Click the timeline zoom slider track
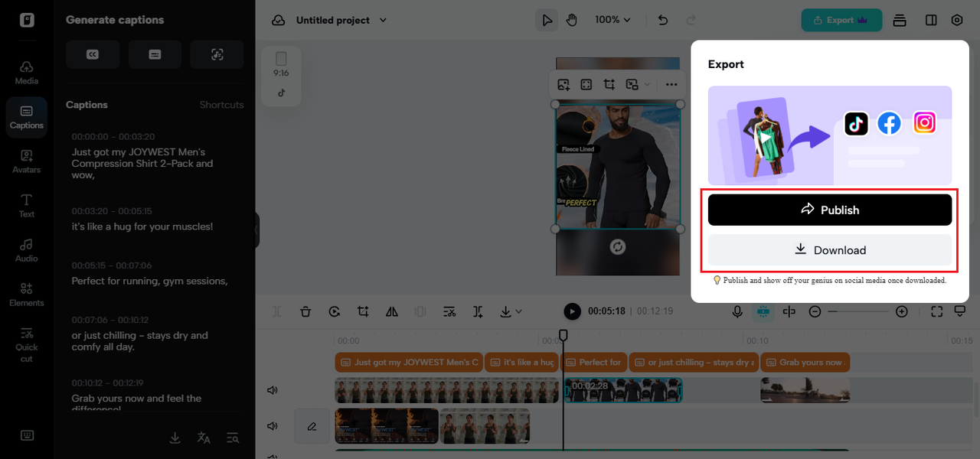Screen dimensions: 980x459 859,311
